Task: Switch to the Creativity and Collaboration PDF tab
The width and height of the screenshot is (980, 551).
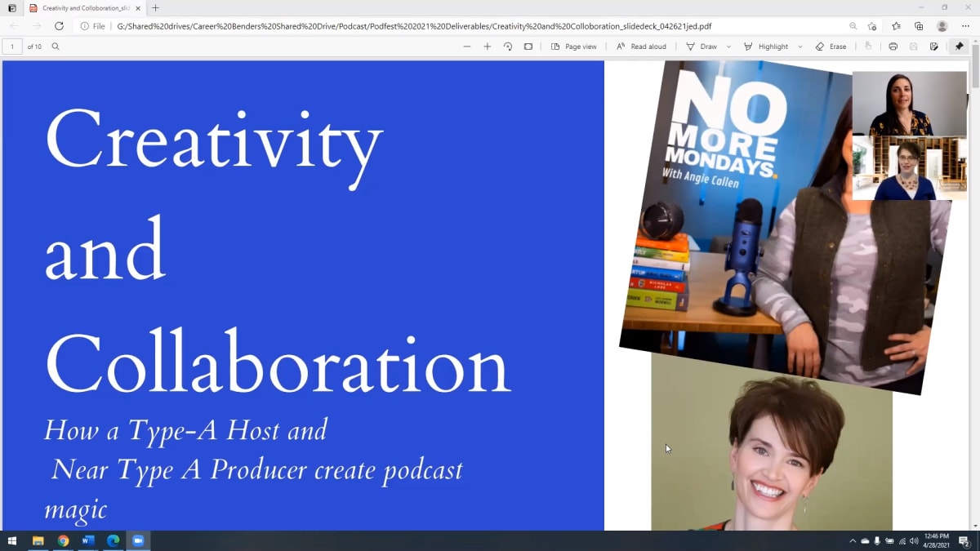Action: click(82, 8)
